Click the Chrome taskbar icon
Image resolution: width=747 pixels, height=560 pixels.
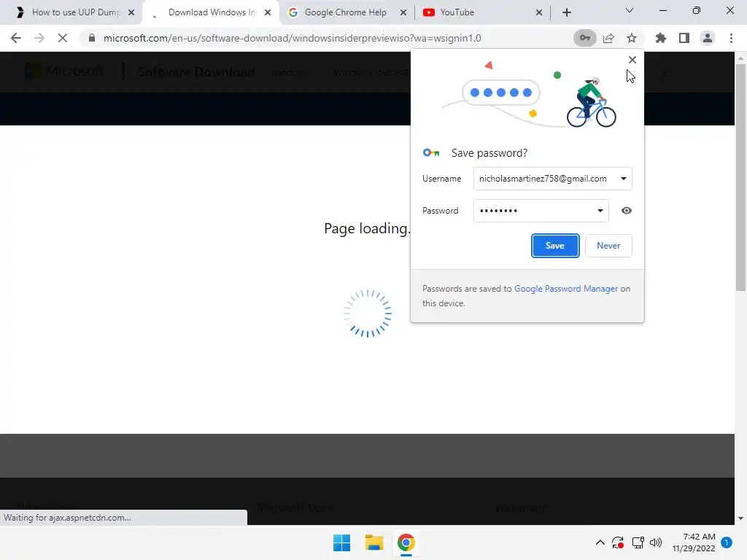[x=406, y=542]
